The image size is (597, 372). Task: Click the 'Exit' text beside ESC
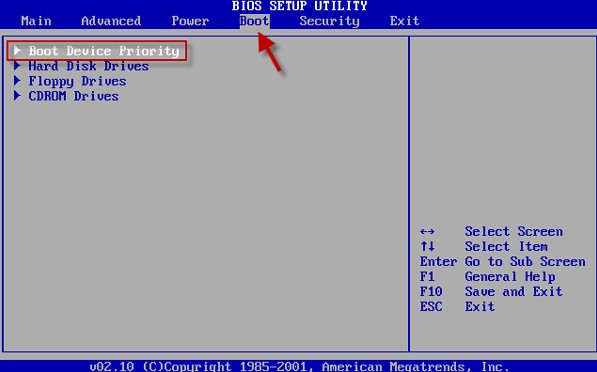click(480, 307)
